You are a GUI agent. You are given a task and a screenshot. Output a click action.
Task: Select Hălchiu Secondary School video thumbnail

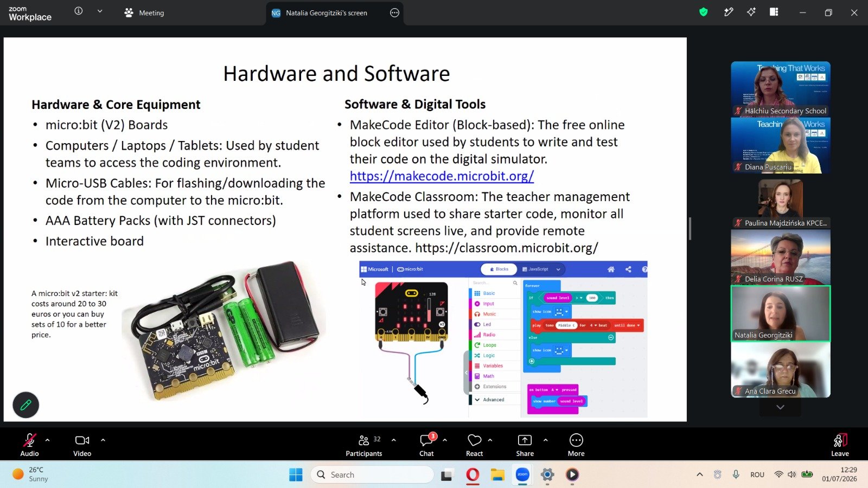tap(781, 89)
